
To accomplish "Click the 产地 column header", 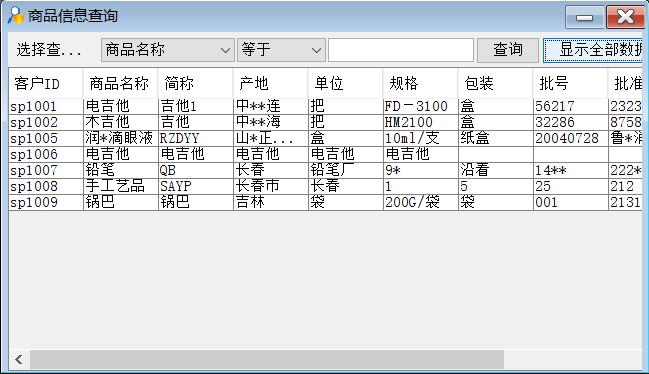I will tap(271, 84).
